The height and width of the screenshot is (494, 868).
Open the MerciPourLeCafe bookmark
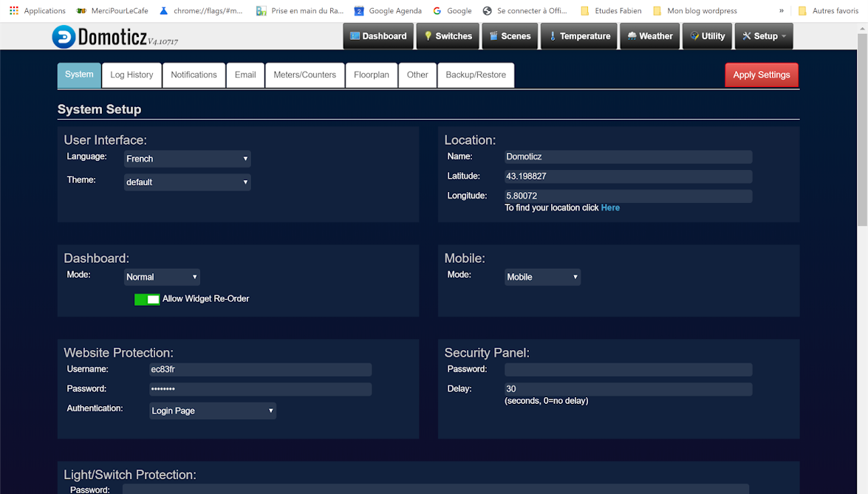[112, 10]
